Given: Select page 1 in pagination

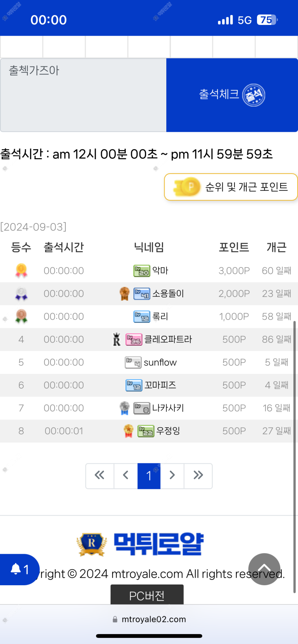Looking at the screenshot, I should (x=149, y=475).
